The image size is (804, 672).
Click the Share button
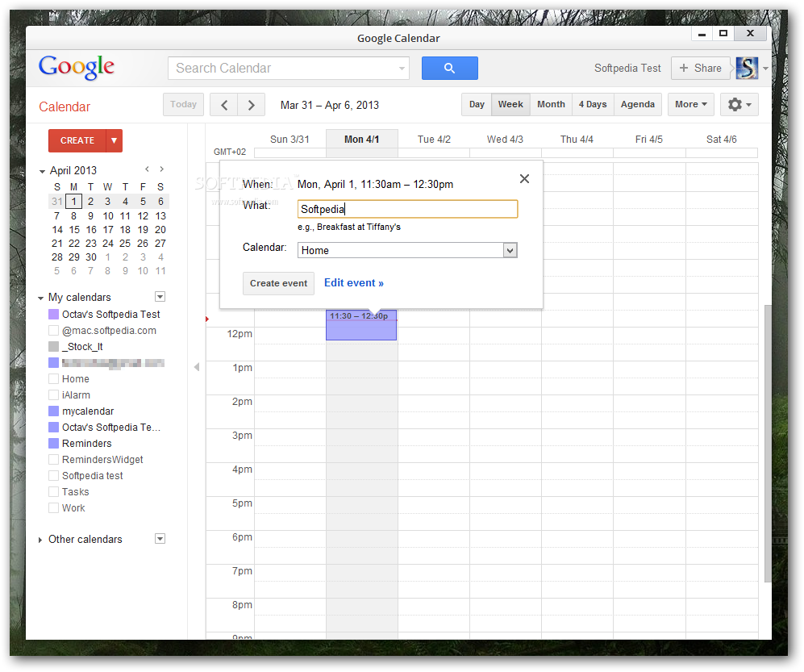[701, 69]
